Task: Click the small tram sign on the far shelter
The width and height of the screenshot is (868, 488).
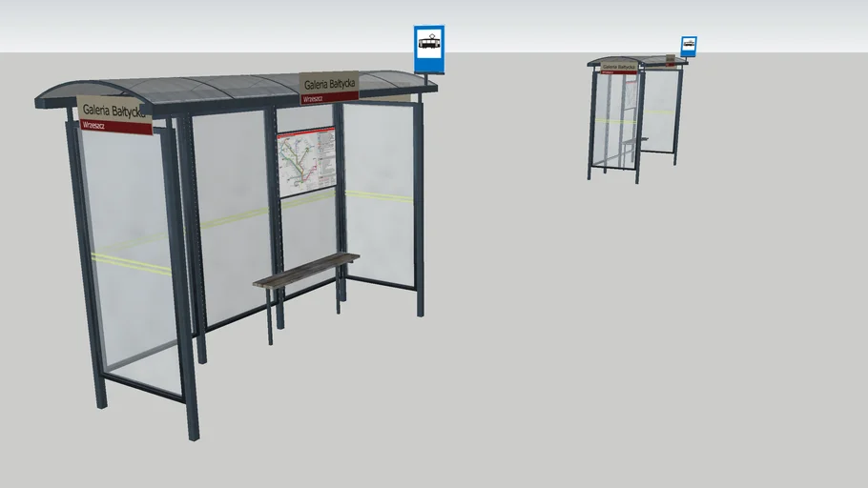Action: (688, 46)
